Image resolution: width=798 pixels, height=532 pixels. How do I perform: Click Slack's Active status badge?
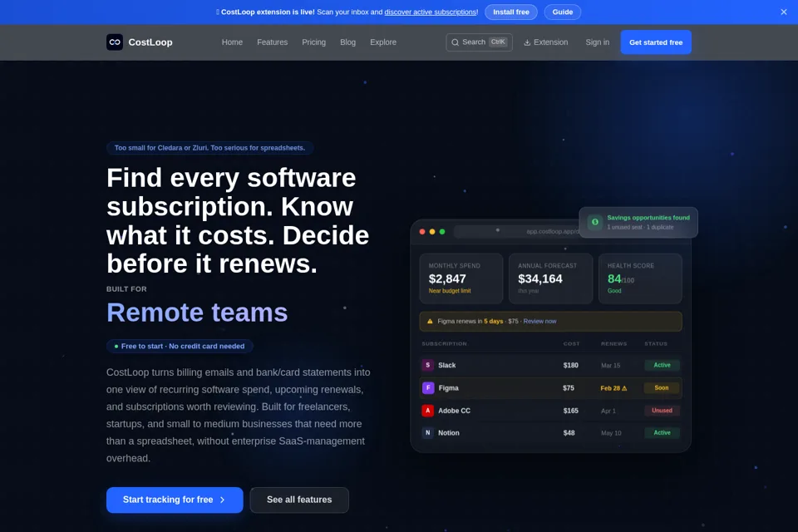[663, 365]
